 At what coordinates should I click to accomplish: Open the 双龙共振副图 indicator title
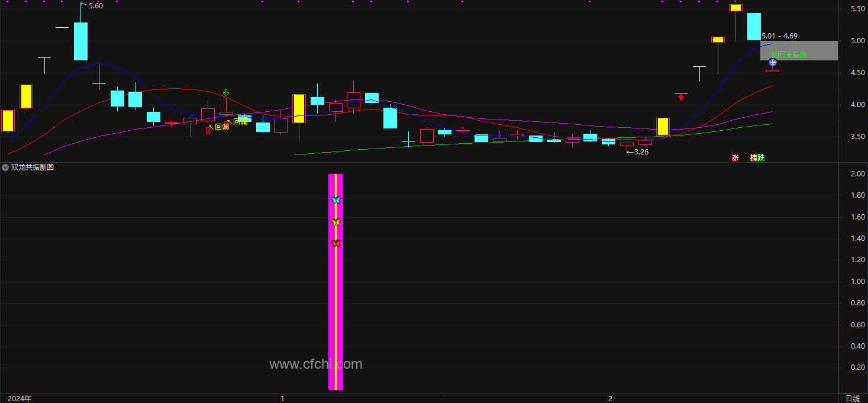(33, 167)
